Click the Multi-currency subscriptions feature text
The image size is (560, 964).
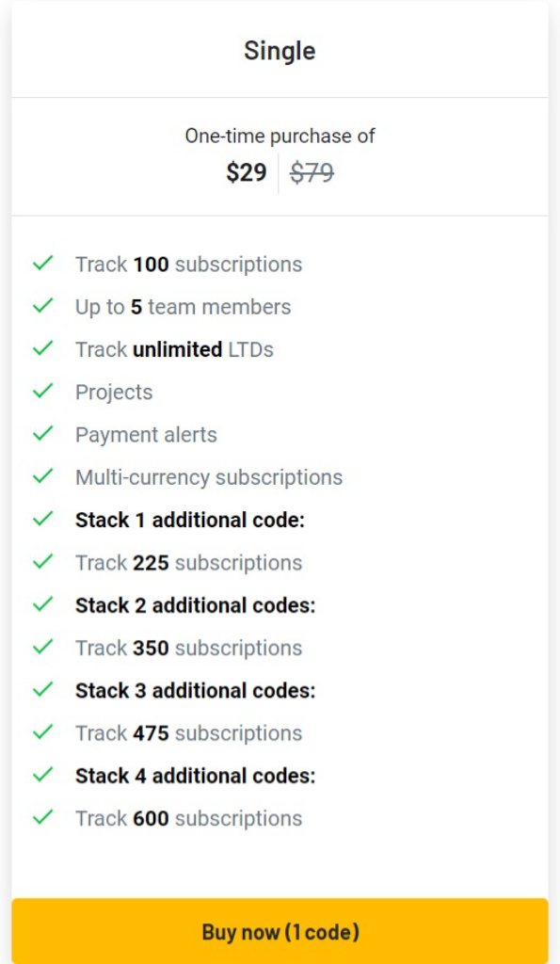tap(209, 477)
